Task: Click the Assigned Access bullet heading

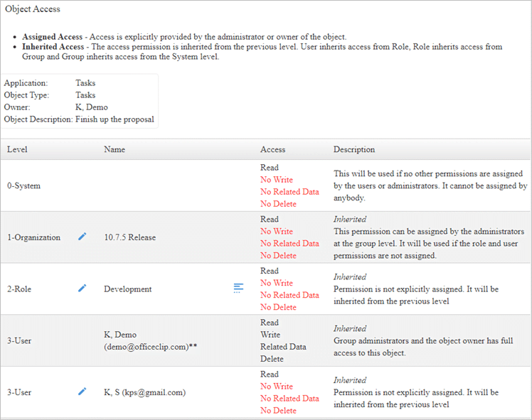Action: [x=52, y=37]
